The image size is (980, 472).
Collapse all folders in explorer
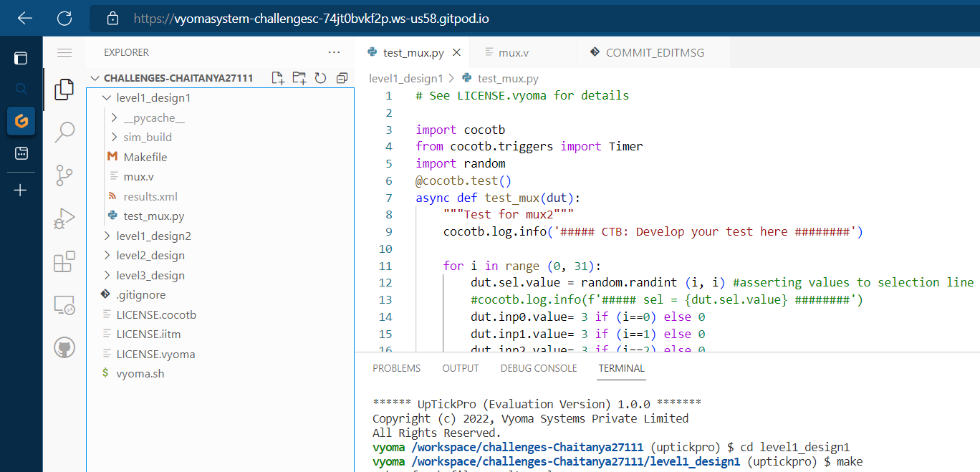[342, 78]
